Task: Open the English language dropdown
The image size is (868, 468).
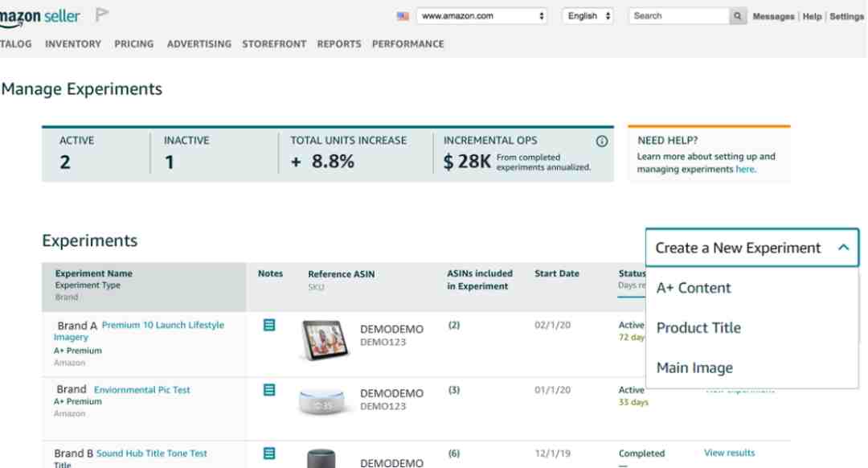Action: [588, 16]
